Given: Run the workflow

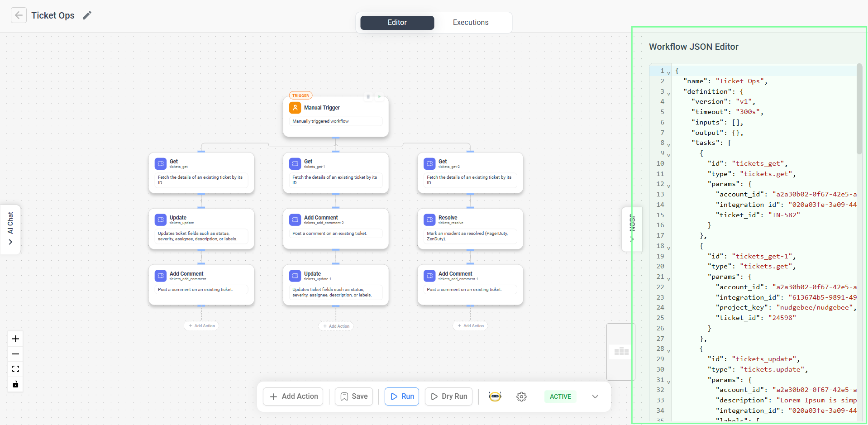Looking at the screenshot, I should coord(401,396).
